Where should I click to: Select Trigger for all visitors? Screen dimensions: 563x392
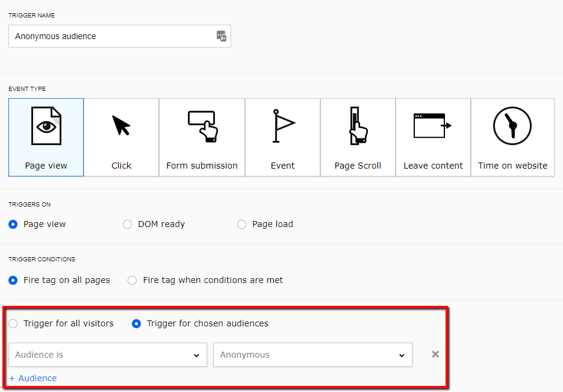(13, 323)
